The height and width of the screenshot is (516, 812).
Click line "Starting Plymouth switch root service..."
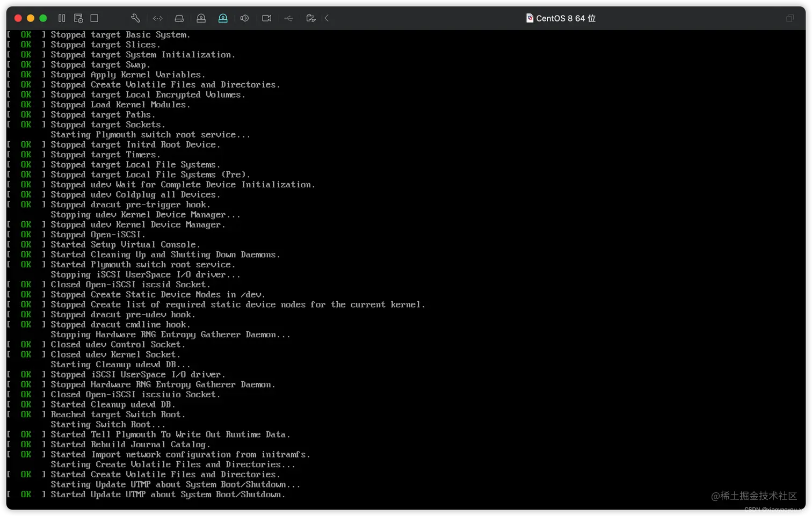(150, 135)
